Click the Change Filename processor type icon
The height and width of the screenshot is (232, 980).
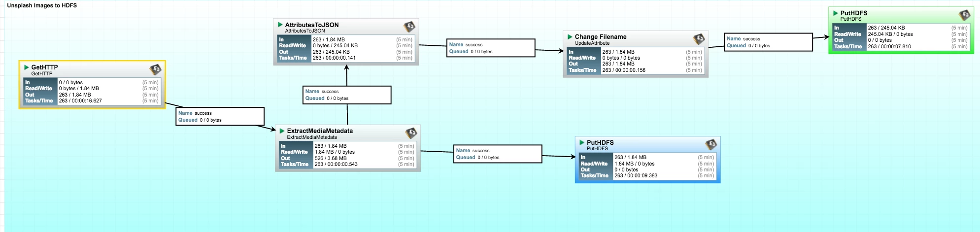699,39
